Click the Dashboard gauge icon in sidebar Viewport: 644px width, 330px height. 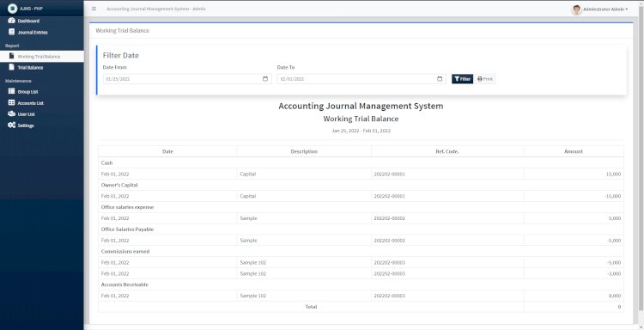coord(11,21)
